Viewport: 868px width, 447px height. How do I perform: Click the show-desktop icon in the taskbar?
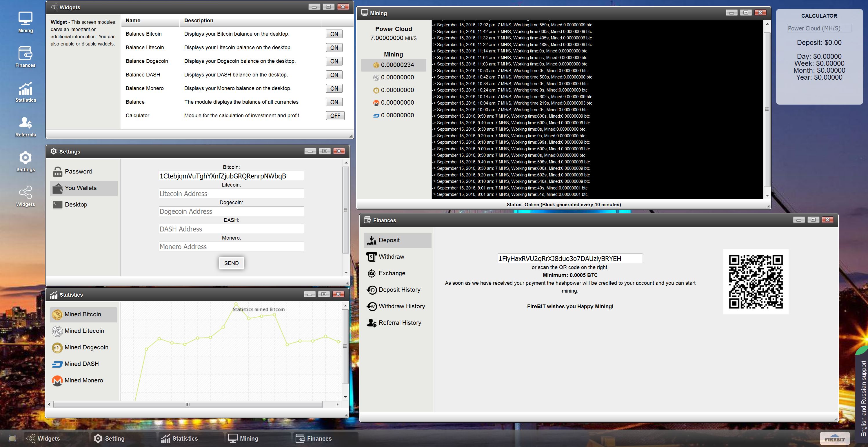click(12, 439)
